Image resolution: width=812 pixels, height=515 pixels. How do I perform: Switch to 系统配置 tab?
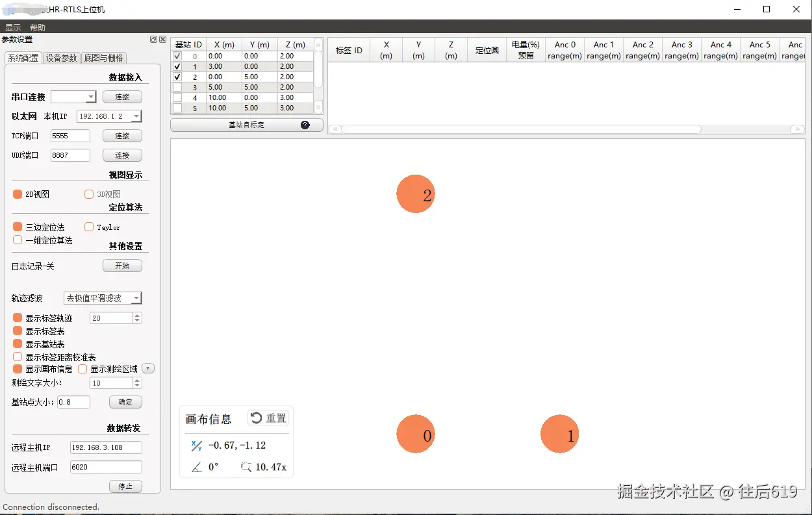(x=23, y=58)
